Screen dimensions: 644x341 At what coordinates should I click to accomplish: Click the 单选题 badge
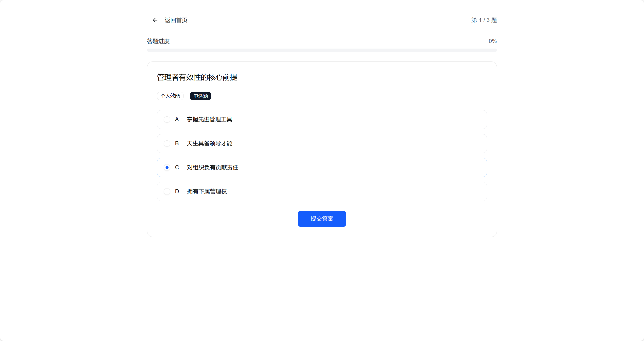point(200,96)
